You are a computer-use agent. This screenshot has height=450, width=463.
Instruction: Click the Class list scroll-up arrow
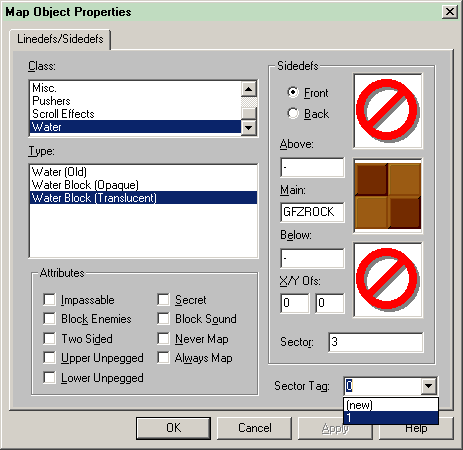click(x=249, y=89)
